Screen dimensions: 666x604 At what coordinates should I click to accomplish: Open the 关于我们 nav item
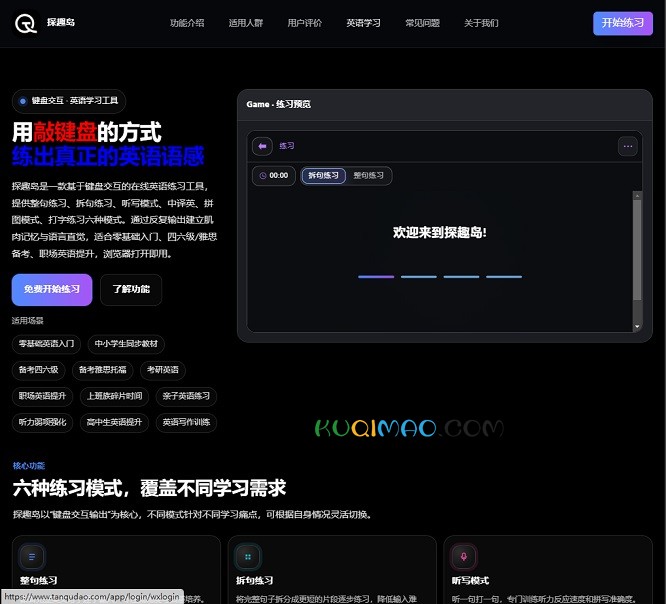(481, 23)
